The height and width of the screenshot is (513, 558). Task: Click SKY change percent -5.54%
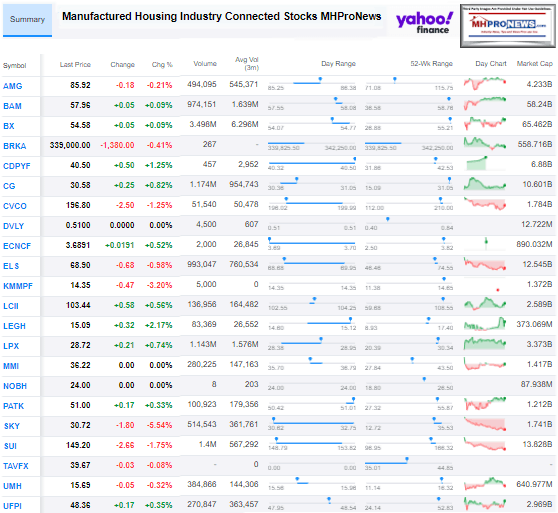[x=159, y=425]
